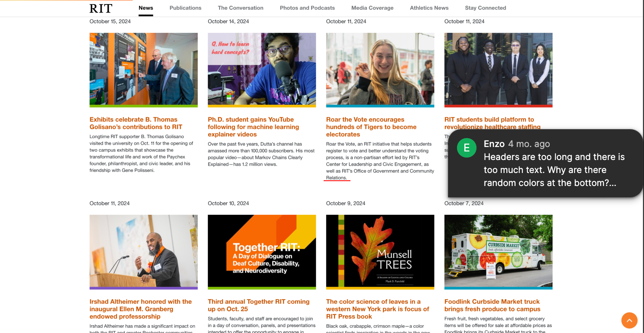Viewport: 644px width, 333px height.
Task: Open the Roar the Vote article headline
Action: click(x=371, y=127)
